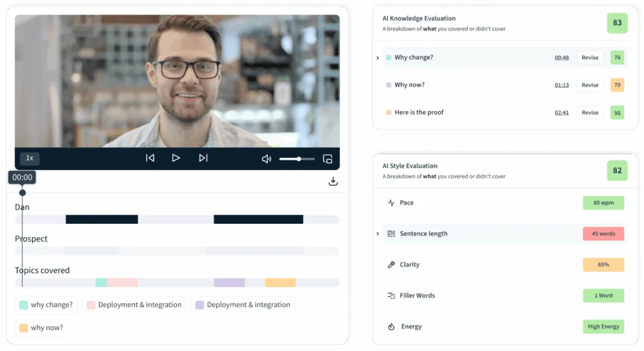
Task: Select the timeline playhead marker
Action: [x=22, y=192]
